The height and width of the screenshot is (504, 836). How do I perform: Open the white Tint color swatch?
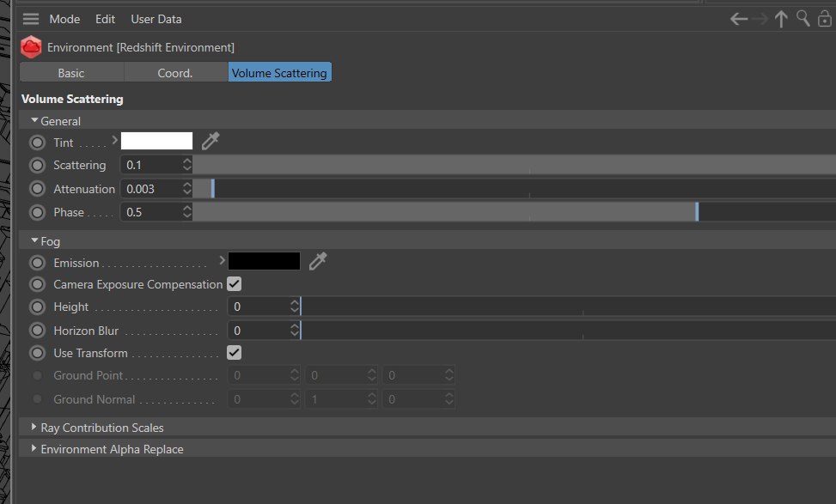pyautogui.click(x=156, y=141)
